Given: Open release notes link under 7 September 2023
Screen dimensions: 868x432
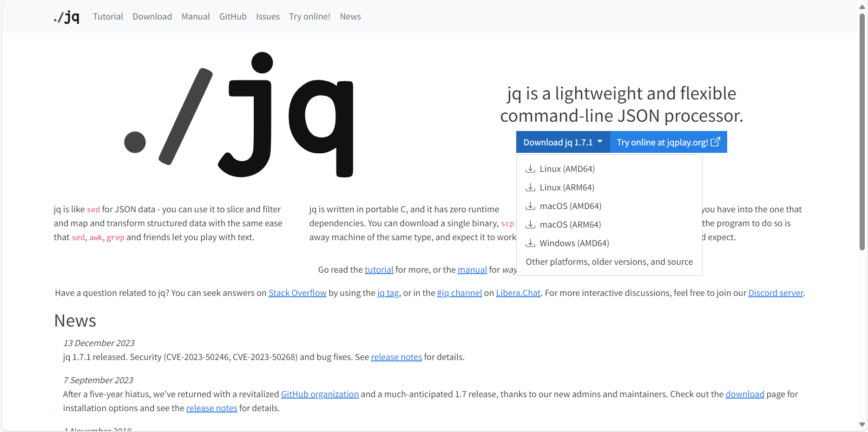Looking at the screenshot, I should tap(211, 408).
